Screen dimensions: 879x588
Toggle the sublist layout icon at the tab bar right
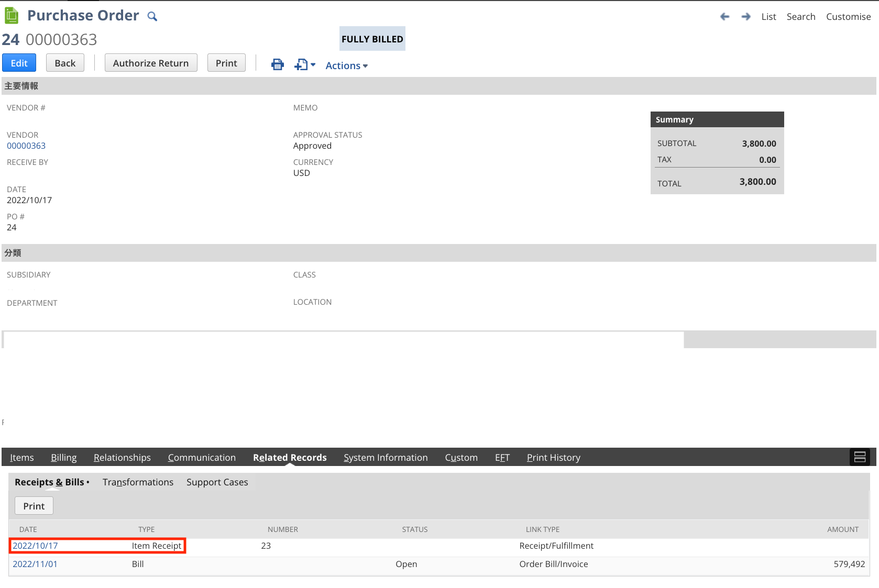point(860,457)
